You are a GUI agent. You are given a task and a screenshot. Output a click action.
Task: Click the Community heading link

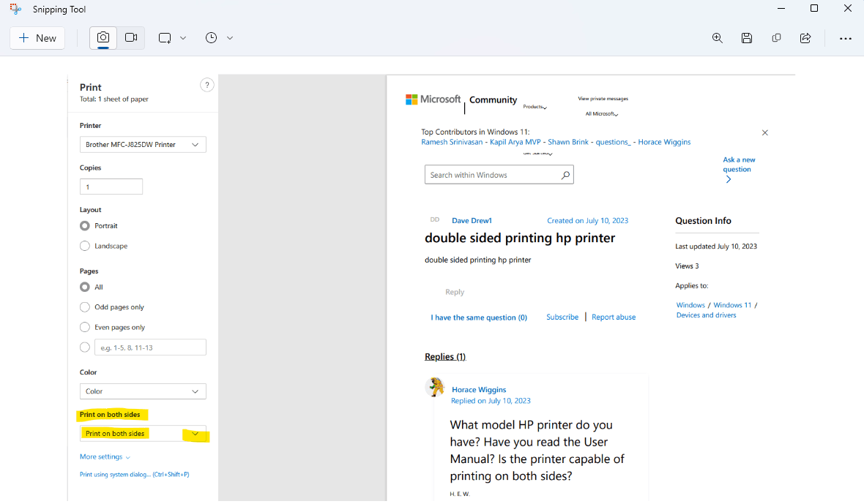pyautogui.click(x=494, y=100)
